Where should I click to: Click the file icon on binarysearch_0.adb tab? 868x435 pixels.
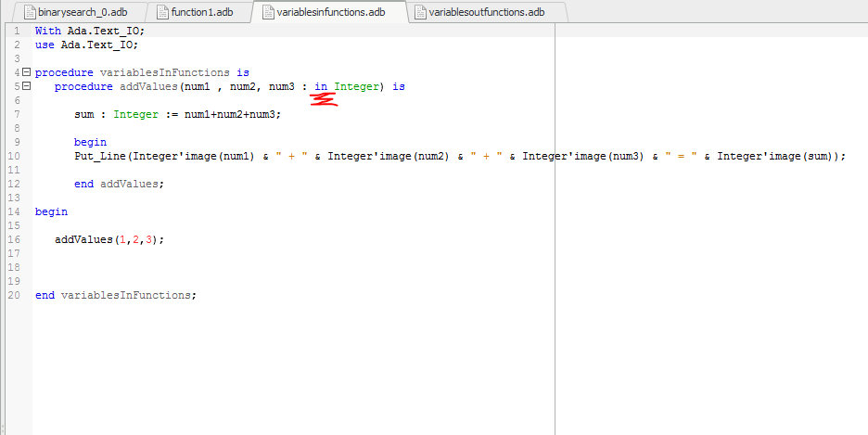pos(30,12)
